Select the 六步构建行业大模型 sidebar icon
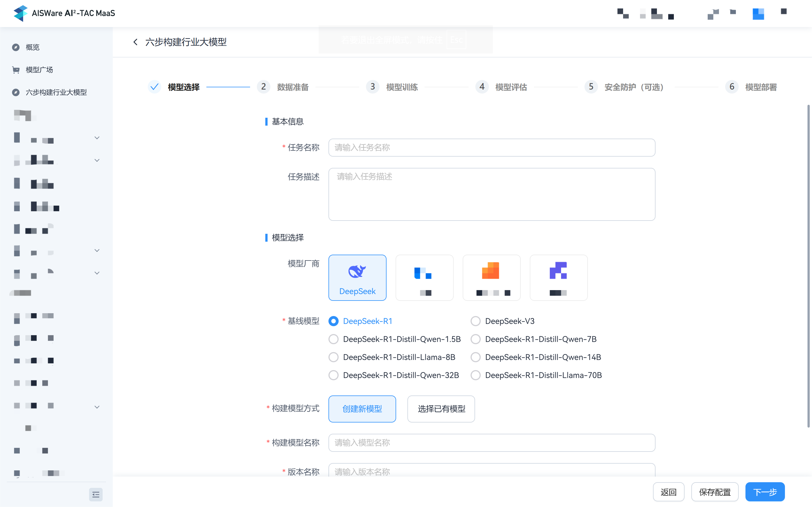 pos(16,92)
